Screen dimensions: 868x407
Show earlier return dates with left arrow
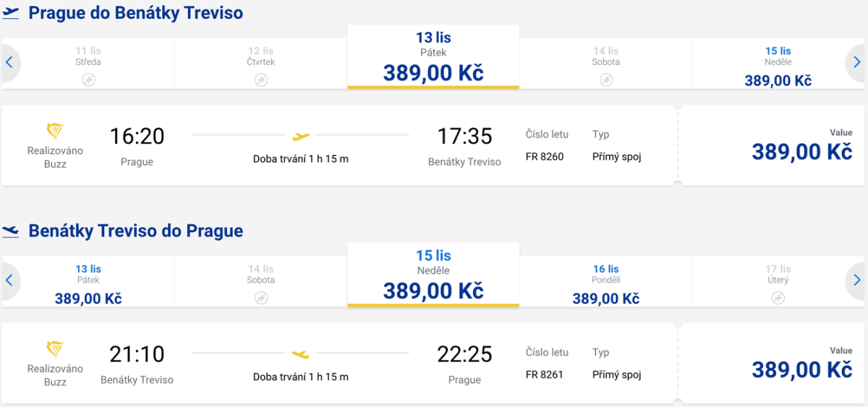point(9,280)
